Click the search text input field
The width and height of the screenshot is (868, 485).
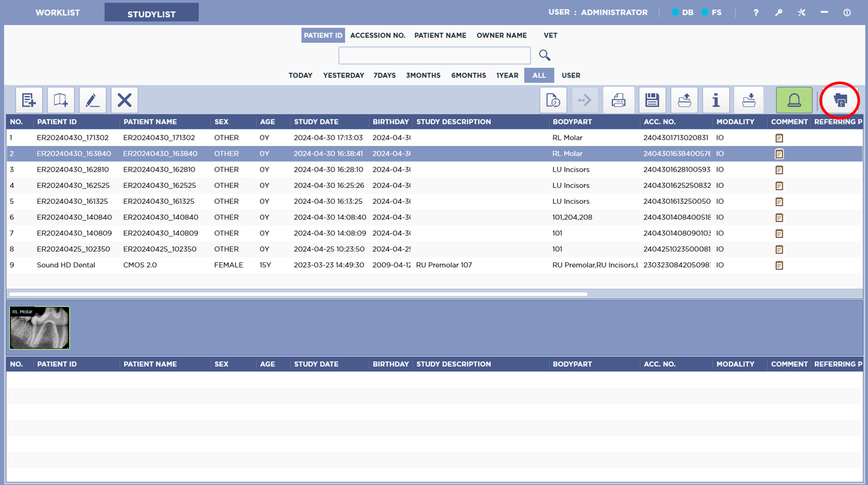(x=434, y=55)
